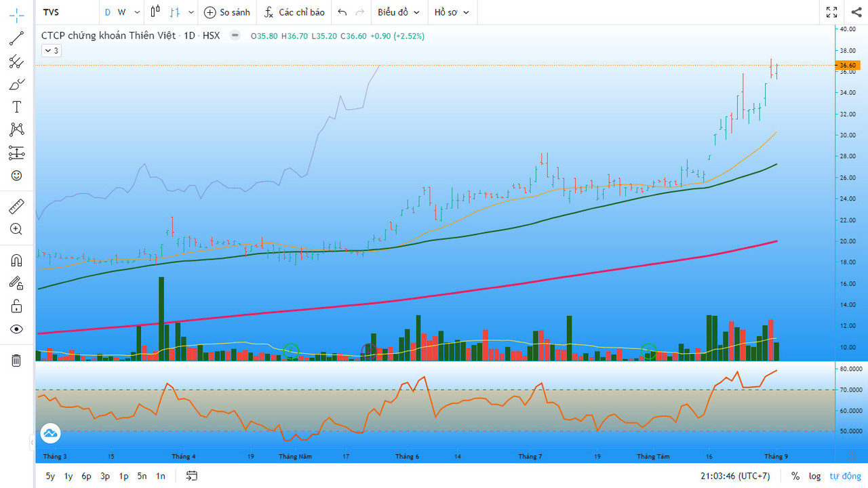Open the emoji icons tool

tap(16, 176)
